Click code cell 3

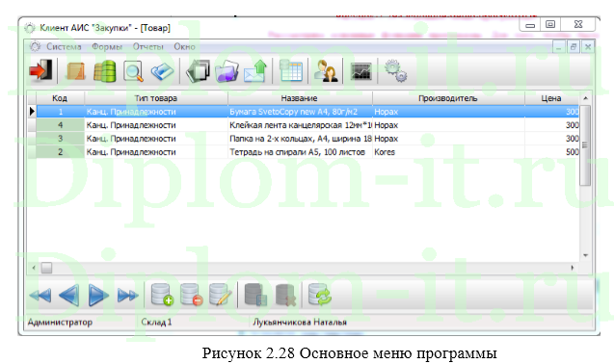[x=61, y=138]
